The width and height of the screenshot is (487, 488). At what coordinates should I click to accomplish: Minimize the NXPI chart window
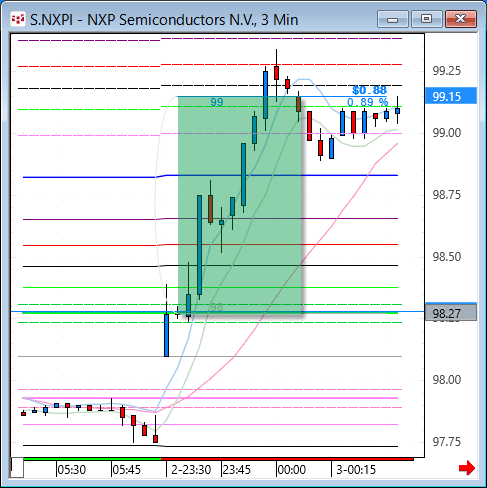coord(393,19)
